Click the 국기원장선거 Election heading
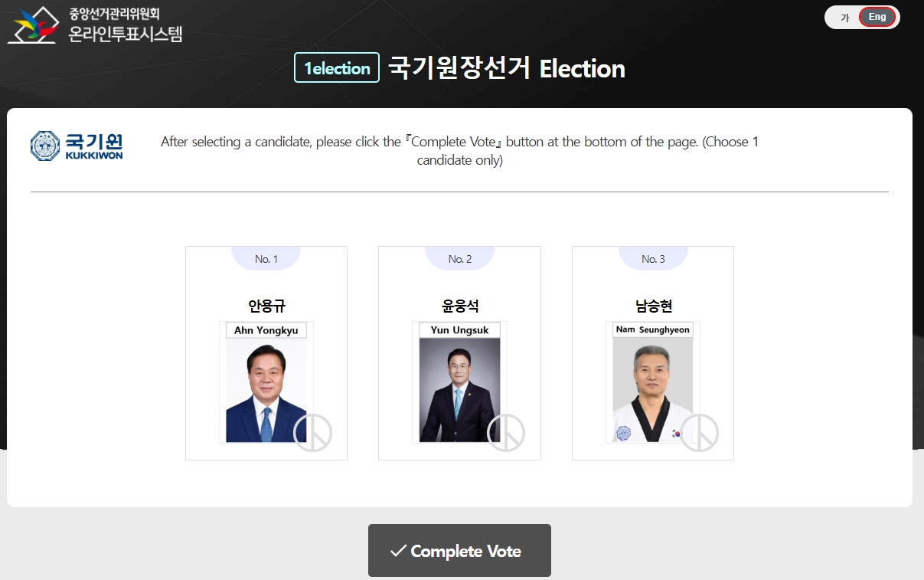Viewport: 924px width, 580px height. [x=507, y=68]
